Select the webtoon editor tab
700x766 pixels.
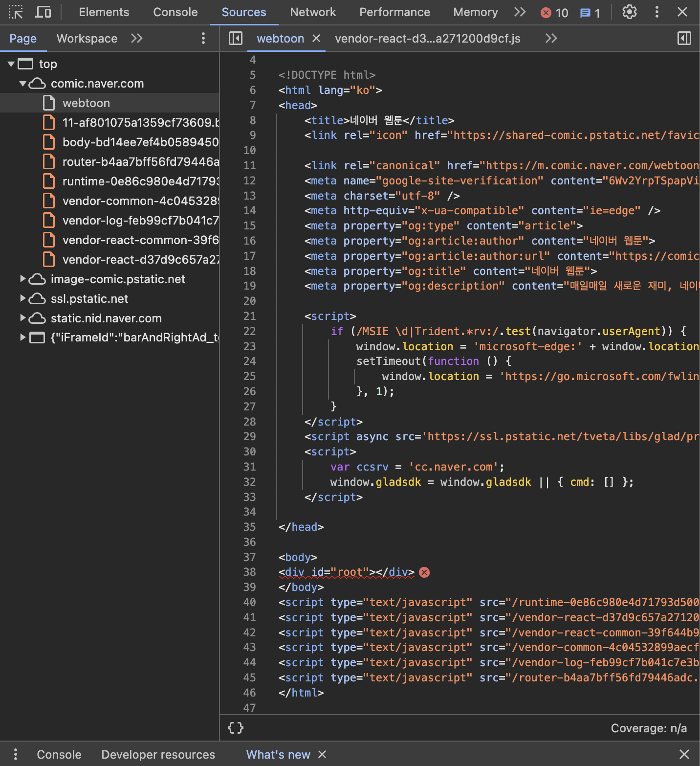[x=281, y=38]
